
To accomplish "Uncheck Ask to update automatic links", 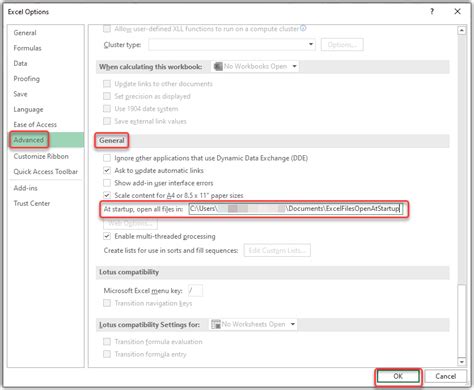I will tap(107, 171).
